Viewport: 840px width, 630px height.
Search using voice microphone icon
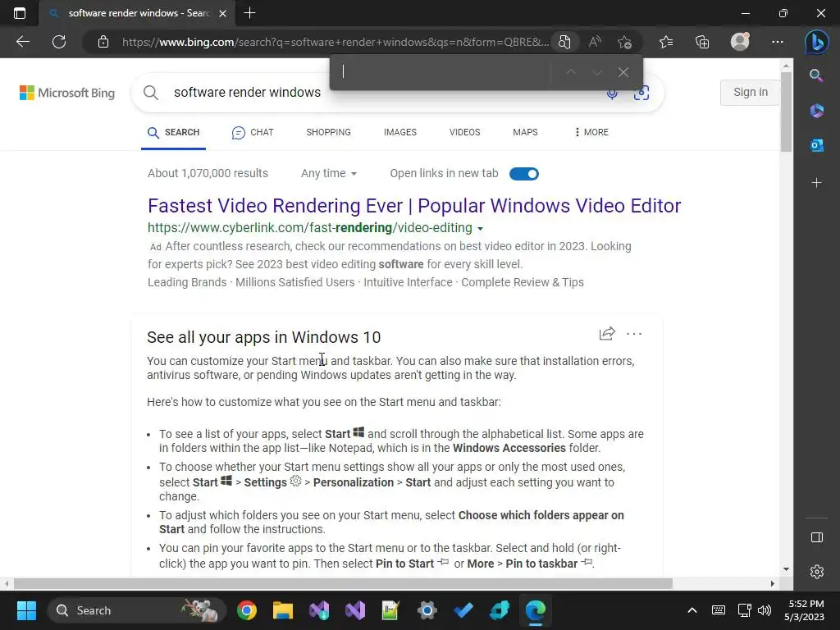(612, 94)
